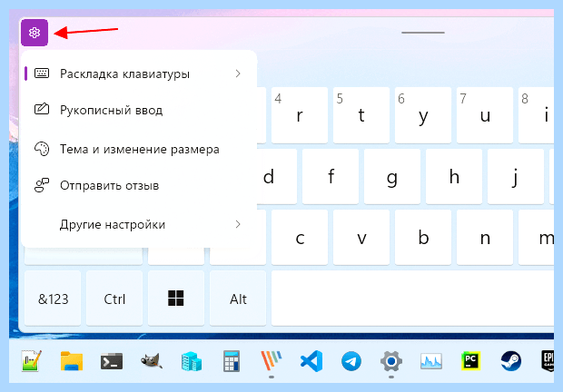Click the striped orange-green taskbar icon
This screenshot has width=563, height=392.
pyautogui.click(x=272, y=361)
